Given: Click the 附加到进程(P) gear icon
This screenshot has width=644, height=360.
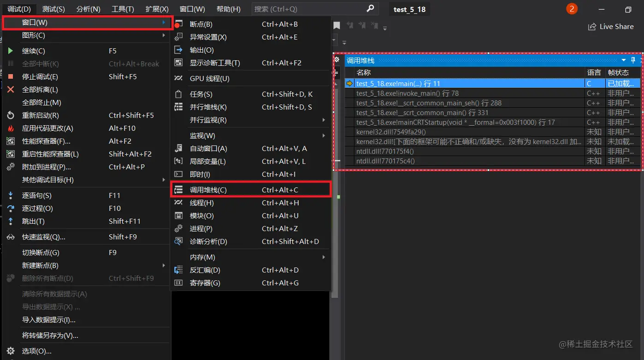Looking at the screenshot, I should (11, 167).
